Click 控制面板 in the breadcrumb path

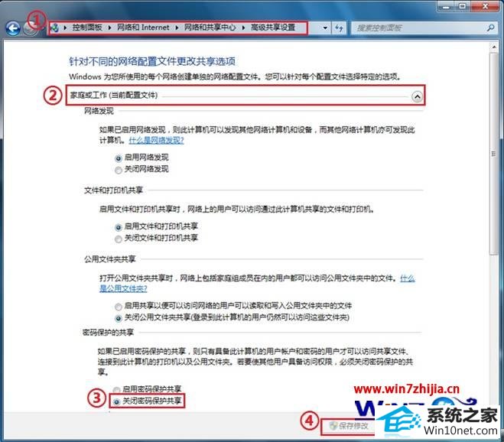point(89,28)
